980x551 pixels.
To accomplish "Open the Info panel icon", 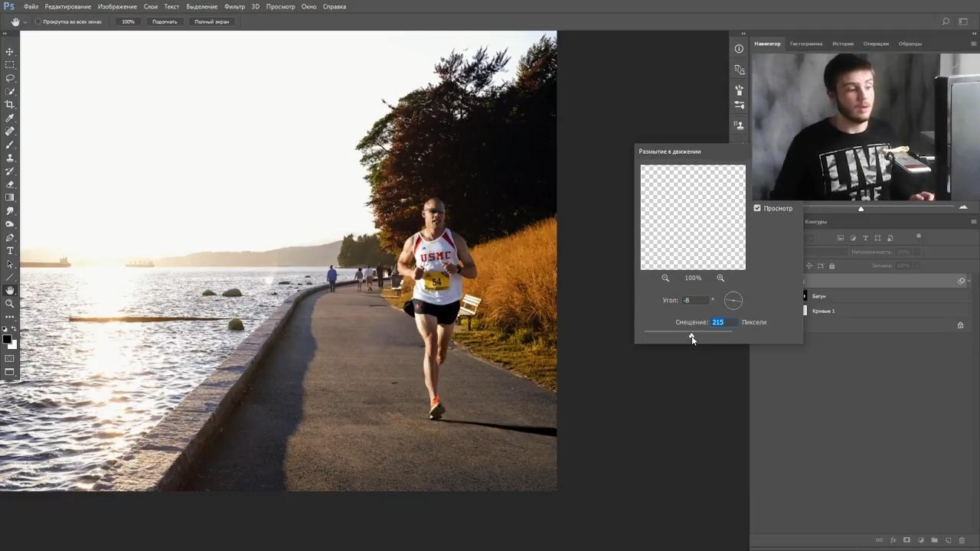I will click(739, 49).
